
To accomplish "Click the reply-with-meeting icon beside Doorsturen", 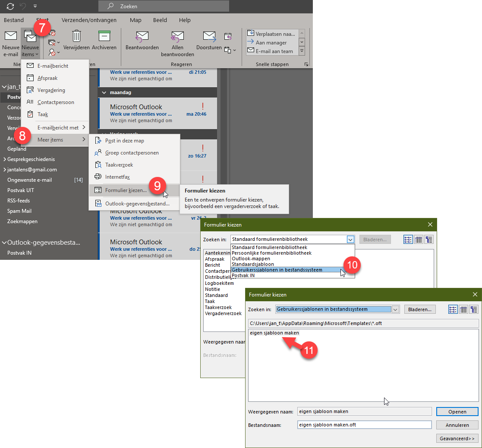I will [228, 36].
